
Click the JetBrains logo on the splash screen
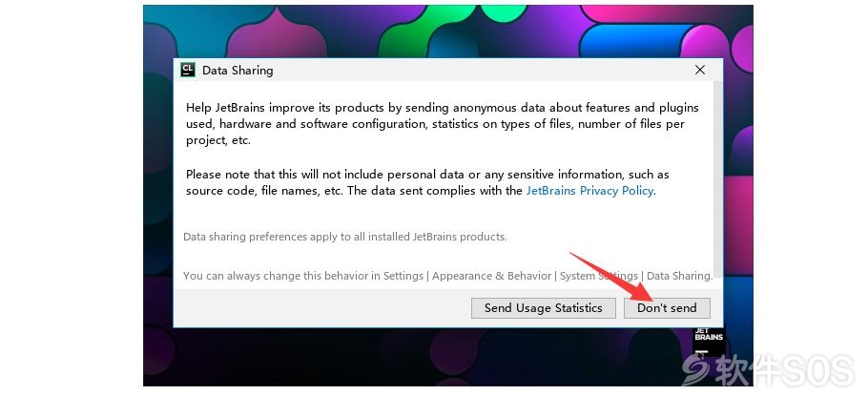coord(709,342)
